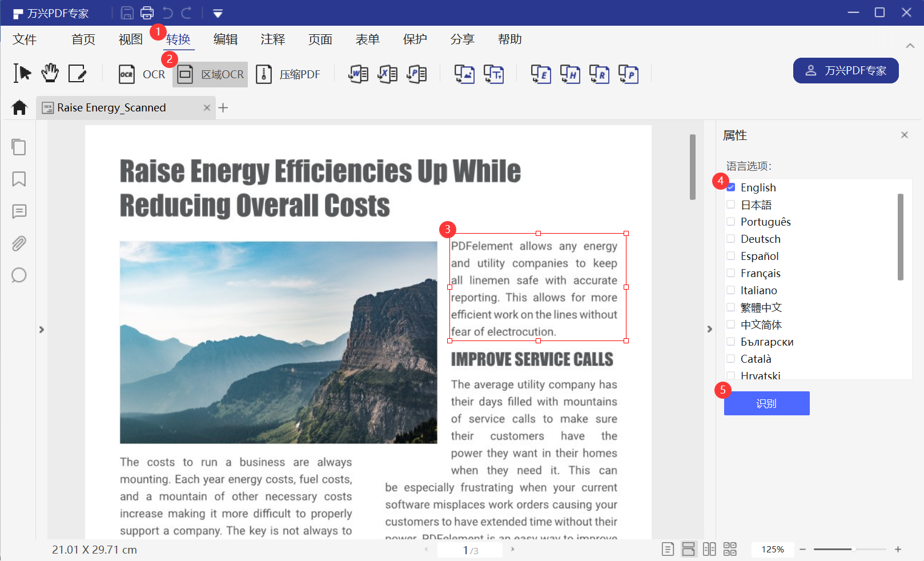Click the OCR tool icon
This screenshot has width=924, height=561.
click(127, 74)
